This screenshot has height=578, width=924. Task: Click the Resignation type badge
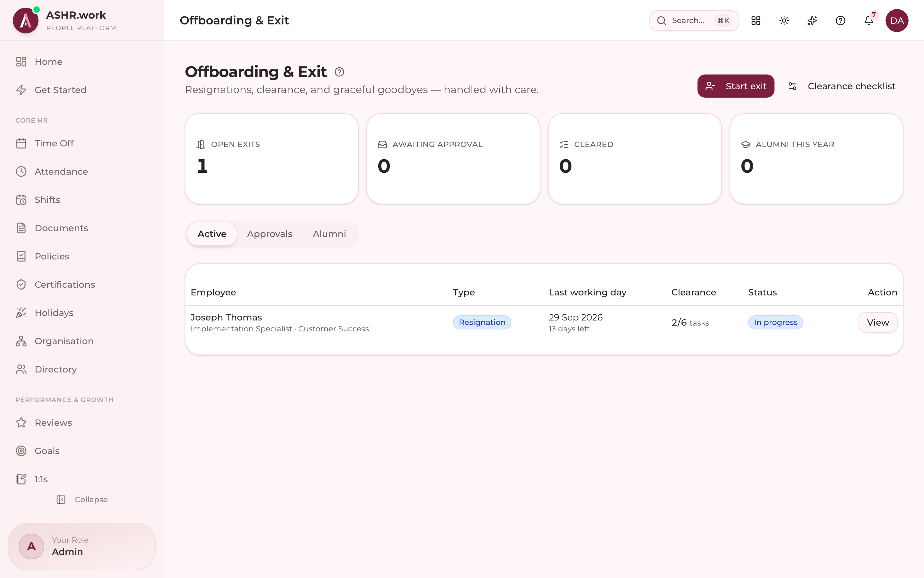(x=482, y=322)
